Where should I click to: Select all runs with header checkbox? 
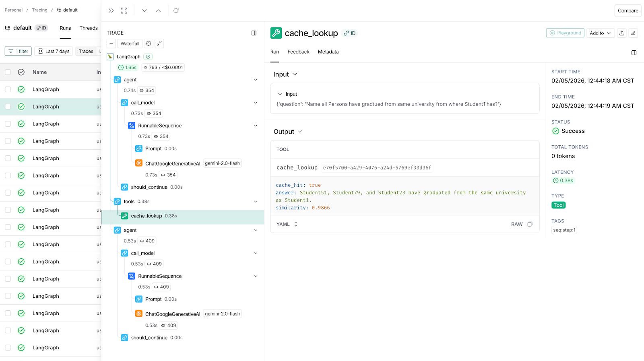pos(8,72)
